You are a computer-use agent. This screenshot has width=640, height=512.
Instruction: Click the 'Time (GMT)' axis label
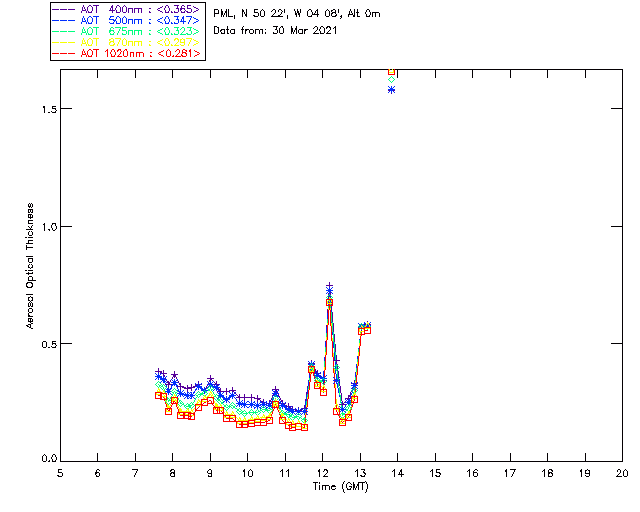pyautogui.click(x=341, y=487)
